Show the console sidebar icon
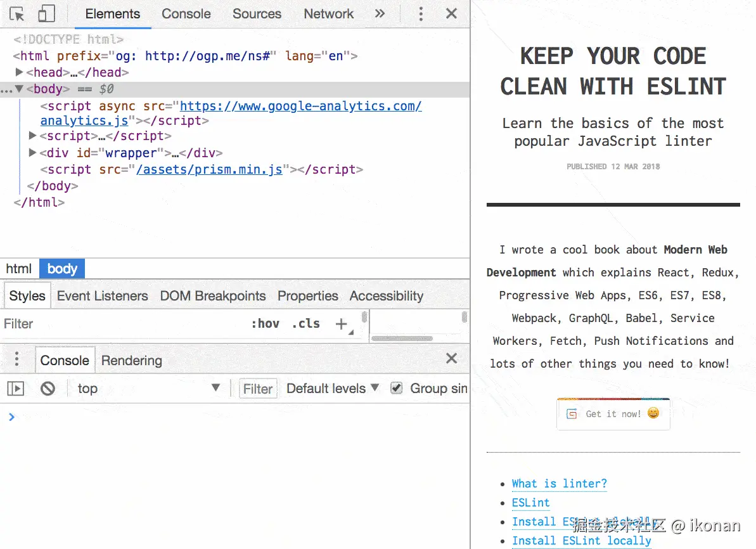756x549 pixels. click(x=15, y=389)
